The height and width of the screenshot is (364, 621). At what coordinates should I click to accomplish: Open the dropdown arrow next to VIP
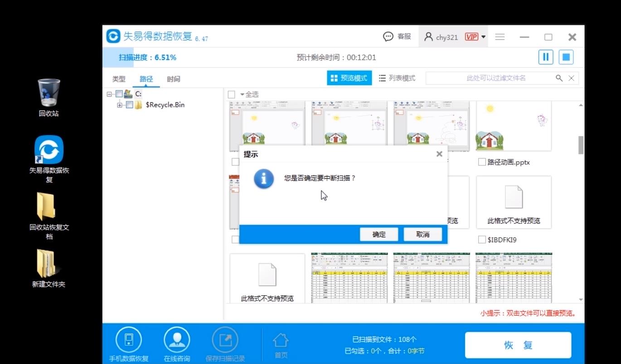coord(484,37)
